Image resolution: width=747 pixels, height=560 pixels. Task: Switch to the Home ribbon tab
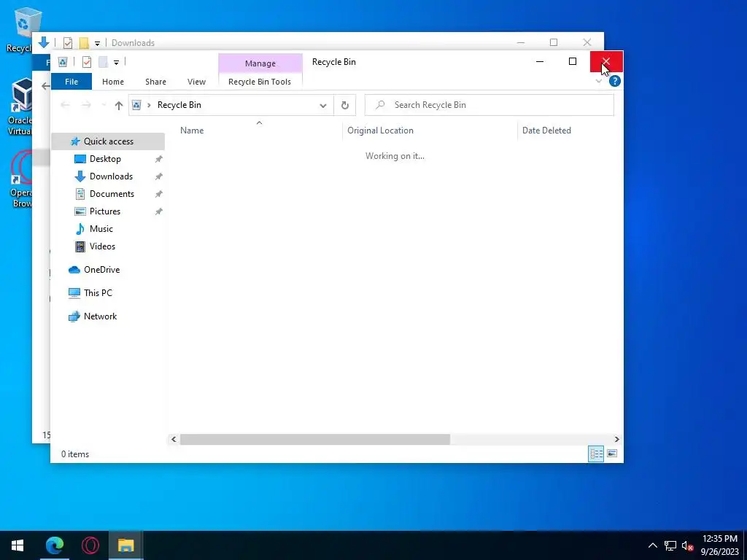(113, 82)
